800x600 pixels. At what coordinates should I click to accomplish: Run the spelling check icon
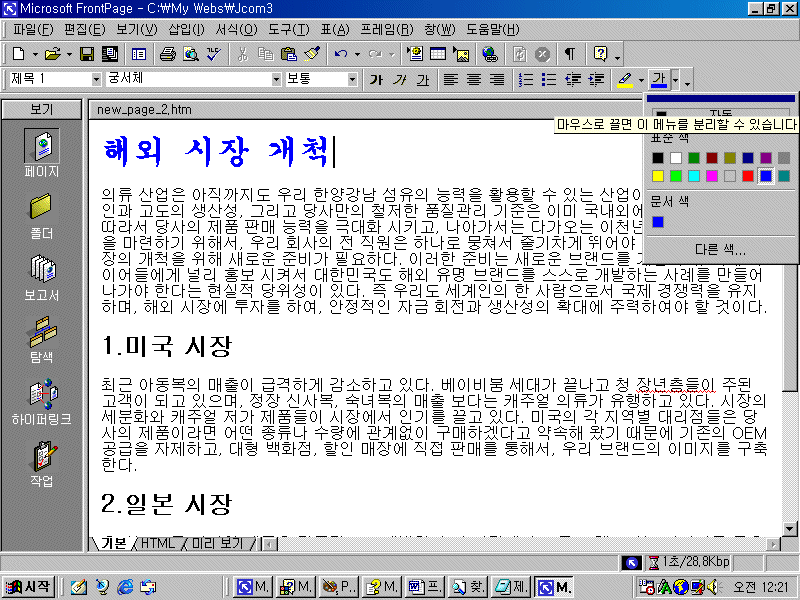(x=214, y=54)
